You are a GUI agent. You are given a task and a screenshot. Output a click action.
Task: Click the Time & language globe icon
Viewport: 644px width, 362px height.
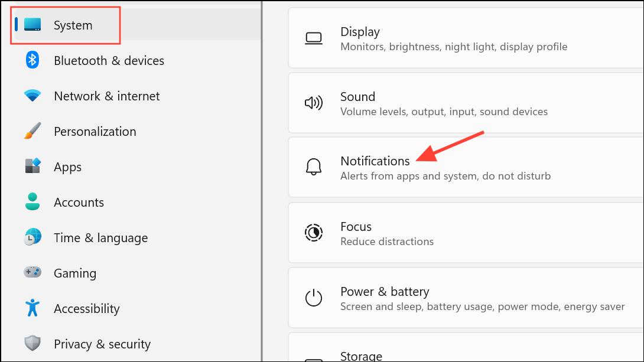32,237
